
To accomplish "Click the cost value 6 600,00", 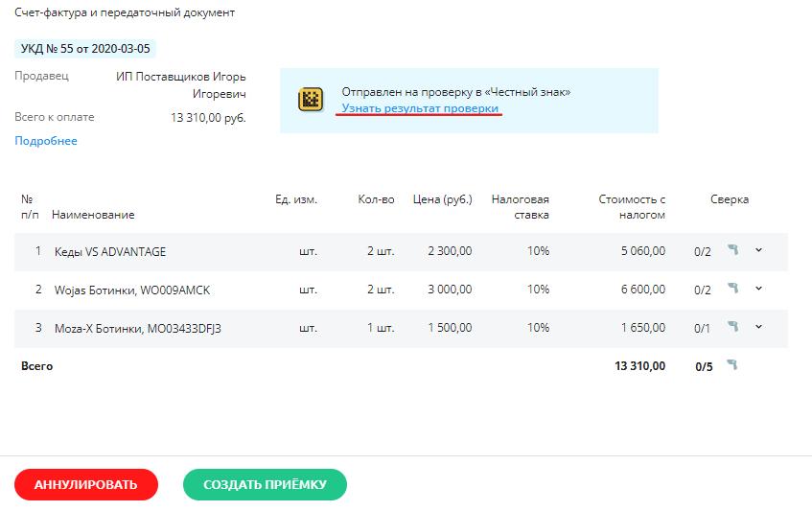I will [643, 290].
